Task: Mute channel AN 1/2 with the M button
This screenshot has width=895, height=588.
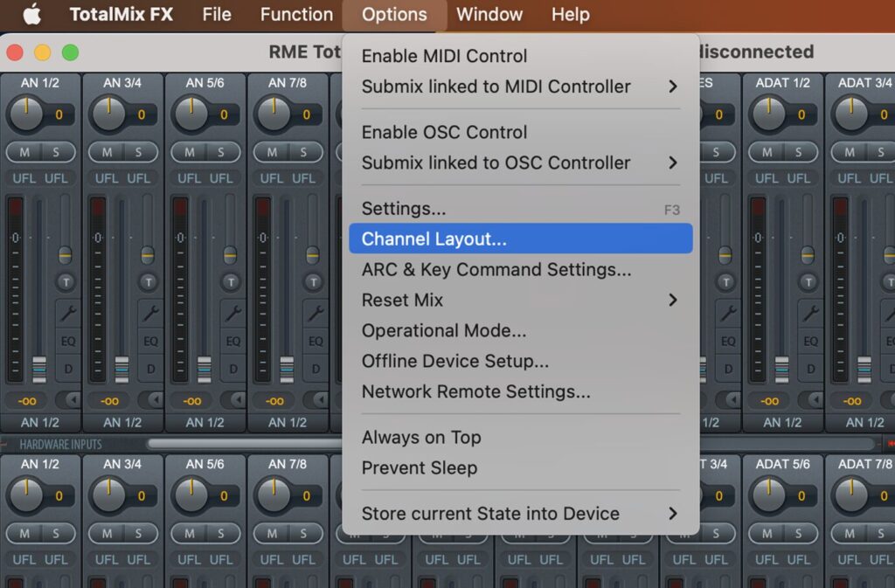Action: point(24,150)
